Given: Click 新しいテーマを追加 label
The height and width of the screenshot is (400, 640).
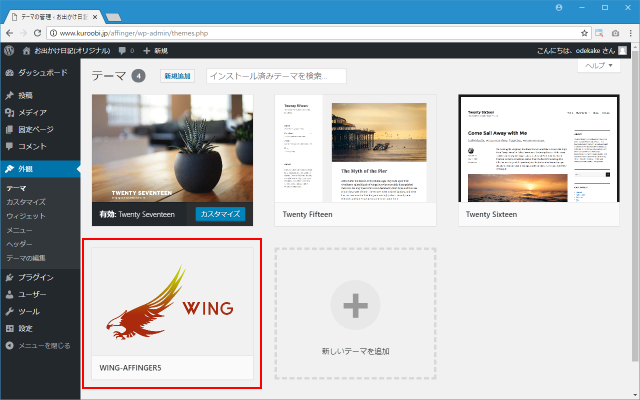Looking at the screenshot, I should click(x=355, y=351).
